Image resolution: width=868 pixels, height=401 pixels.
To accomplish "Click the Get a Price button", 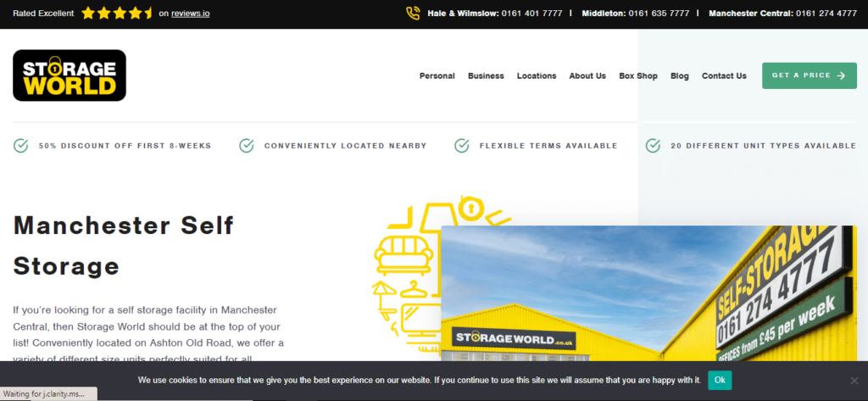I will pyautogui.click(x=810, y=76).
